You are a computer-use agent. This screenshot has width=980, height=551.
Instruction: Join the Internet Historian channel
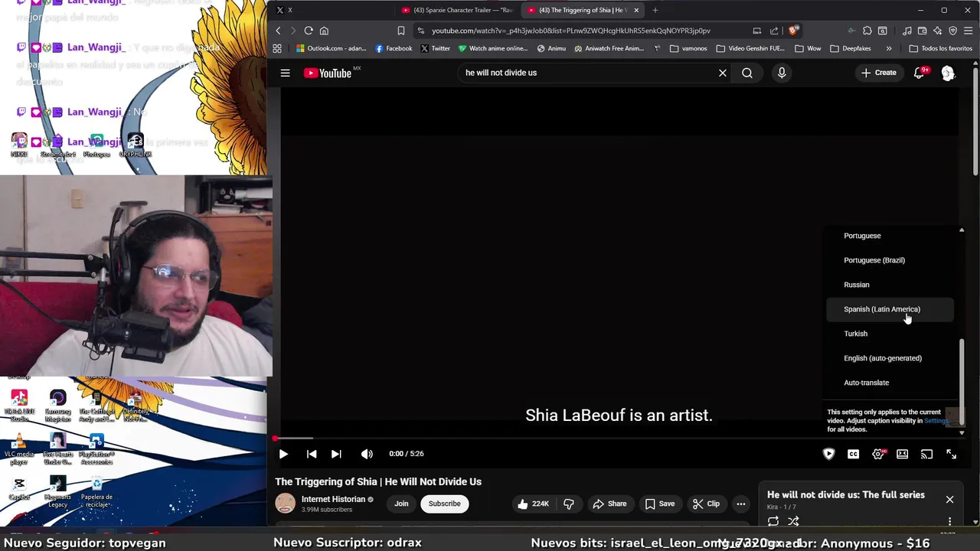click(401, 504)
